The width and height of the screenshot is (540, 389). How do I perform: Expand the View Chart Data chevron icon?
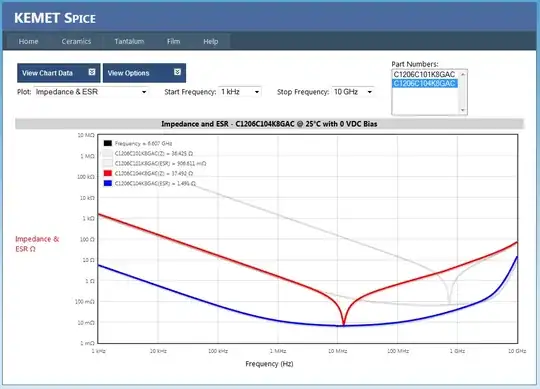click(92, 72)
